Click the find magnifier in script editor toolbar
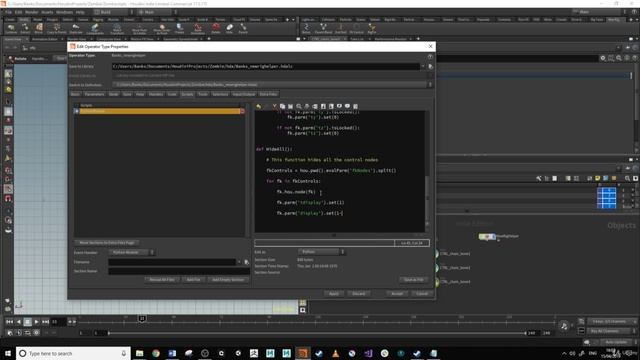This screenshot has width=640, height=360. (299, 106)
